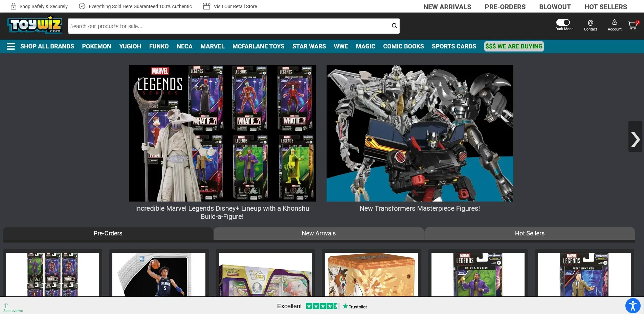Click the $$$ WE ARE BUYING button
The width and height of the screenshot is (644, 314).
514,46
